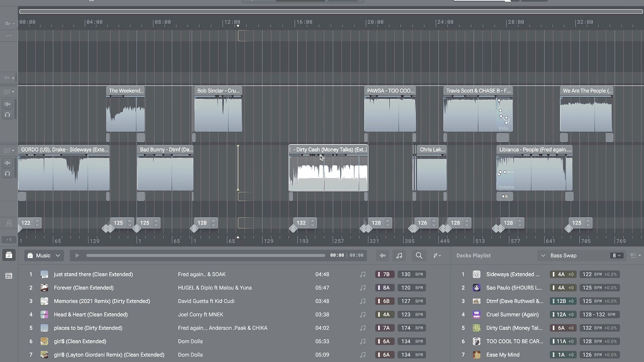Viewport: 644px width, 362px height.
Task: Expand the Bass Swap transition dropdown
Action: point(543,255)
